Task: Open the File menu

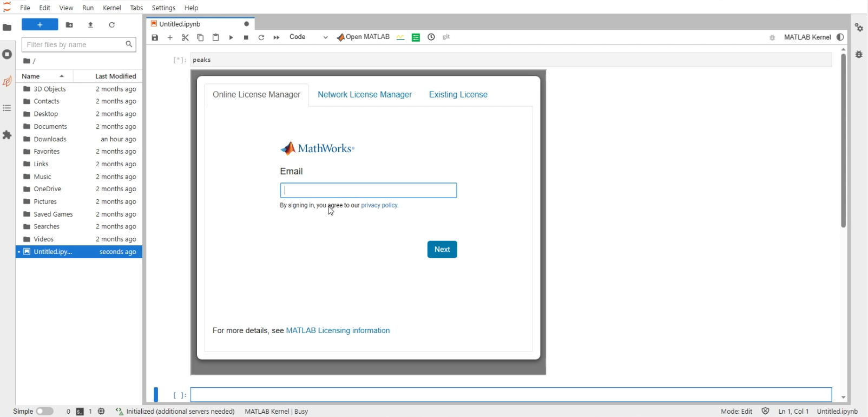Action: click(x=25, y=8)
